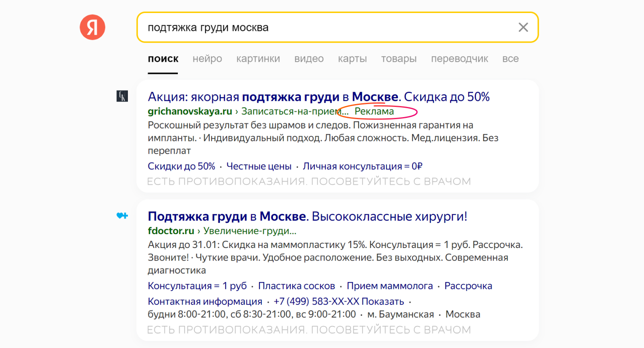Click the Yandex logo icon
This screenshot has height=348, width=644.
point(93,27)
